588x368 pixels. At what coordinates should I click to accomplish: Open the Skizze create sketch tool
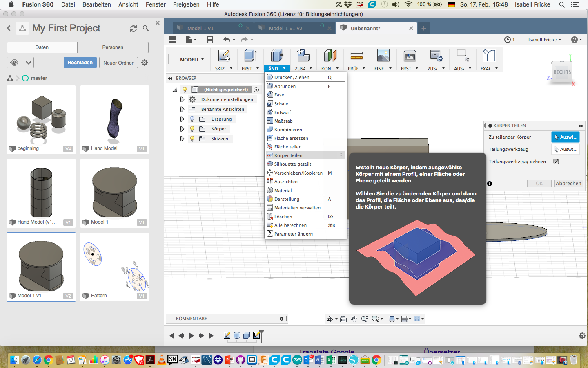click(x=224, y=56)
